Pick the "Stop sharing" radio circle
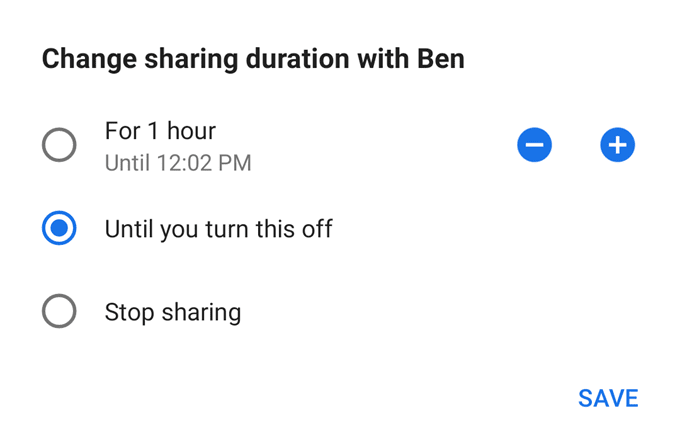Image resolution: width=680 pixels, height=435 pixels. point(59,311)
